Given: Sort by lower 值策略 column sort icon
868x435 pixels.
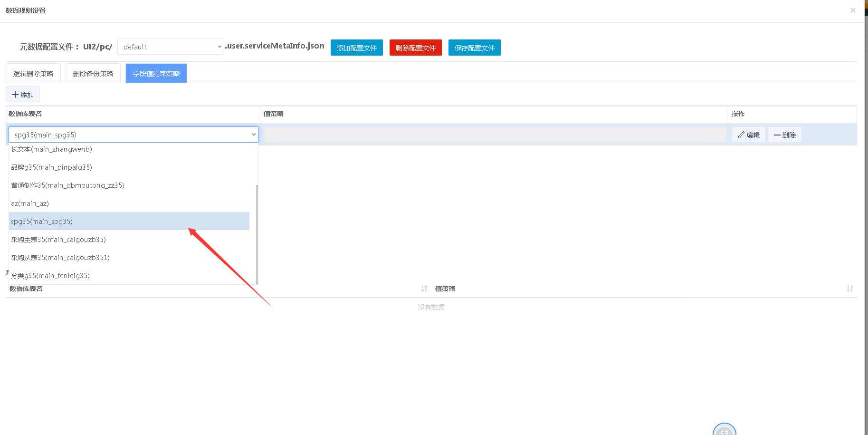Looking at the screenshot, I should (849, 289).
